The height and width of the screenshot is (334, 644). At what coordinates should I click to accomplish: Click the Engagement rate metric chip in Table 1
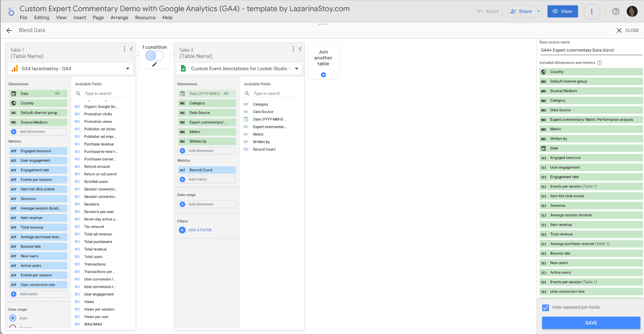38,170
